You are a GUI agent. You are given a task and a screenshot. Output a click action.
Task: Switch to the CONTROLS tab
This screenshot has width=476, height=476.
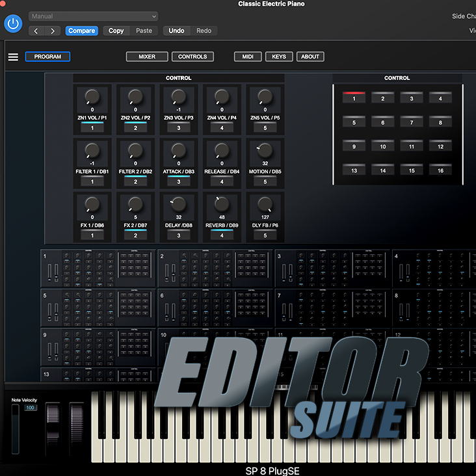click(192, 57)
